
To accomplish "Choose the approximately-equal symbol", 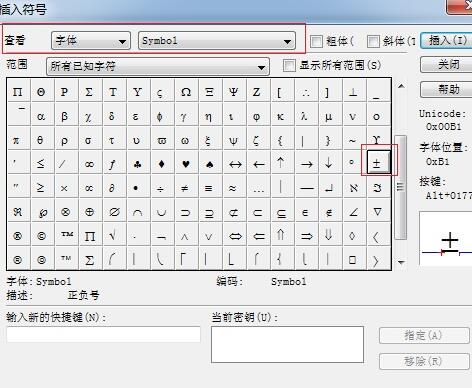I will [x=233, y=188].
